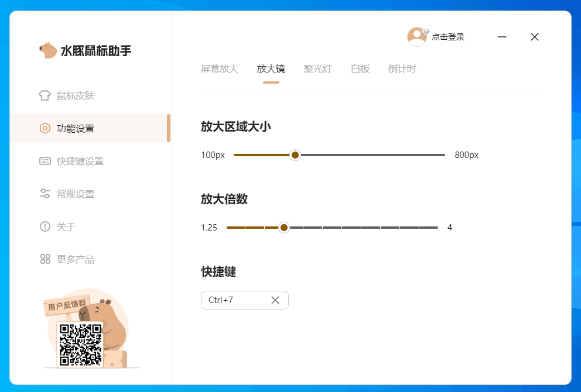Click the Ctrl+7 shortcut input field
The height and width of the screenshot is (392, 581).
[x=245, y=300]
